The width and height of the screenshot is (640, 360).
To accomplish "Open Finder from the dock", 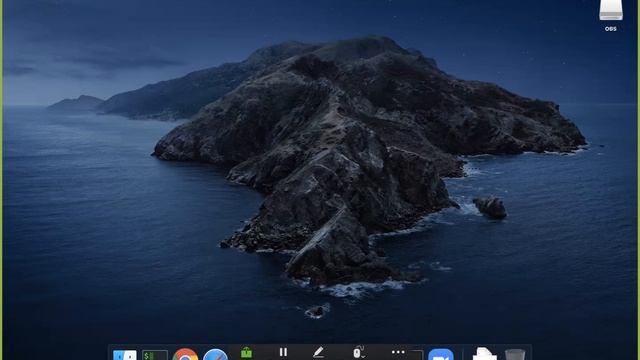I will (125, 355).
